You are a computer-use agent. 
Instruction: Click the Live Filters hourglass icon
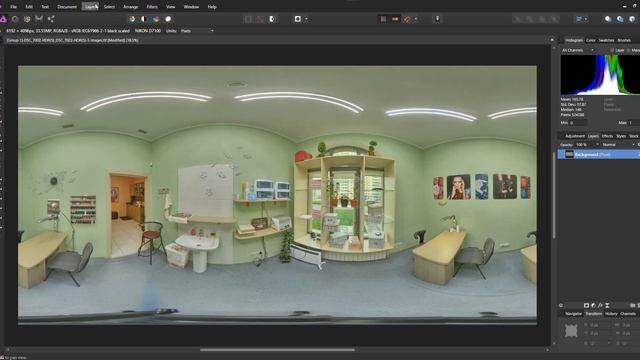[x=607, y=305]
